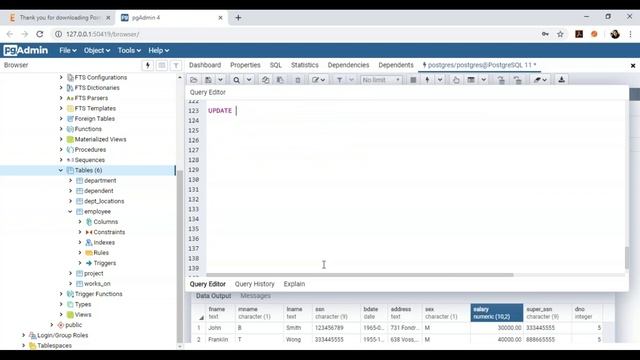The image size is (640, 360).
Task: Open the Execute options dropdown arrow
Action: [x=440, y=80]
